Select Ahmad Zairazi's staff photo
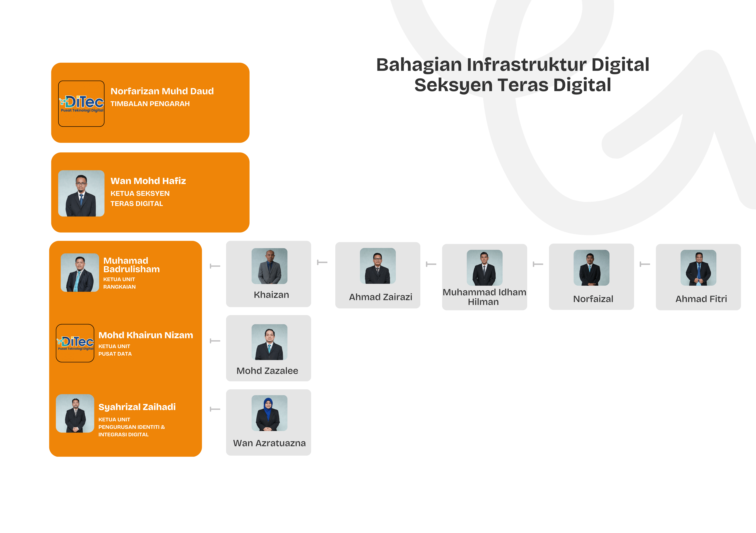Image resolution: width=756 pixels, height=533 pixels. click(378, 266)
